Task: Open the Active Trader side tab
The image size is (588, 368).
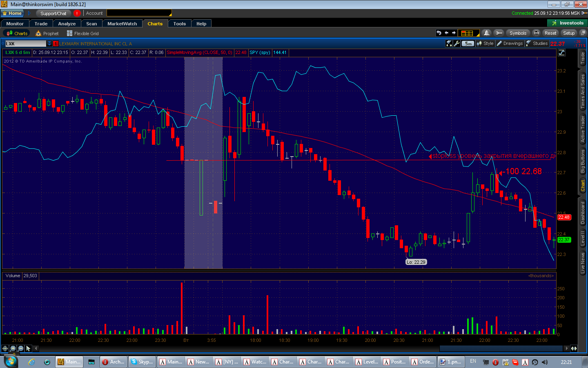Action: [x=583, y=129]
